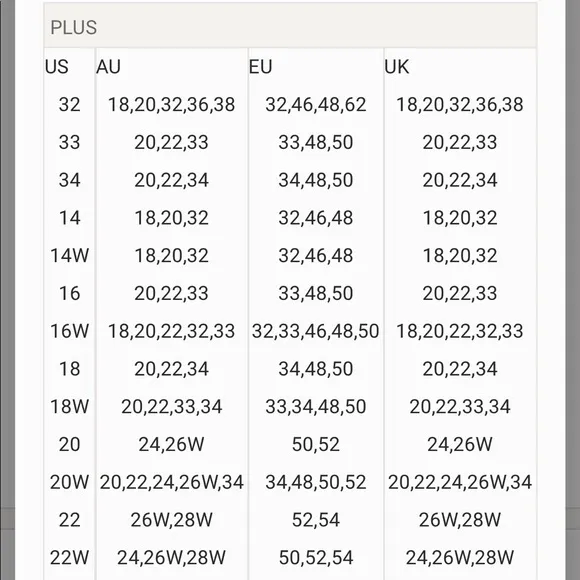Click the EU cell reading 33,34,48,50
The image size is (580, 580).
(x=316, y=407)
